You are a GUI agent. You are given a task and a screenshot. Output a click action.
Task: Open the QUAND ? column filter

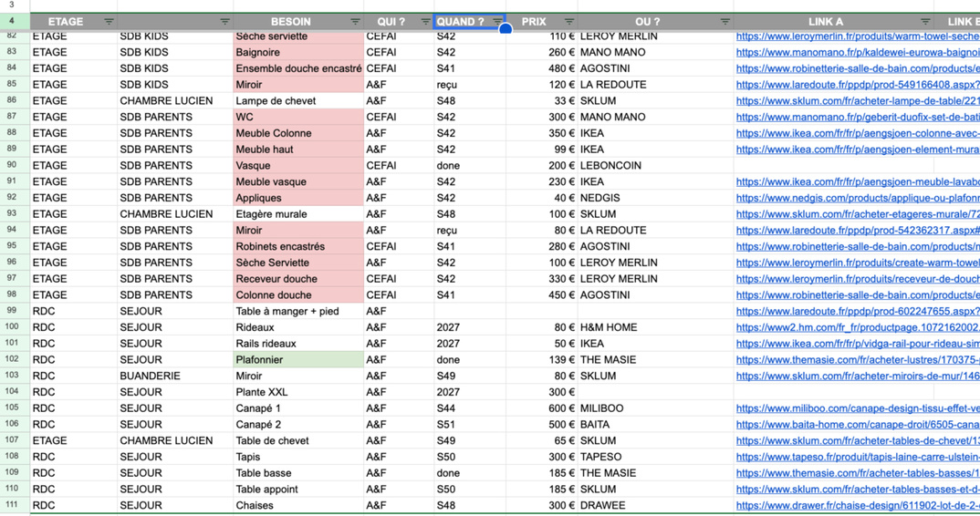[x=497, y=22]
